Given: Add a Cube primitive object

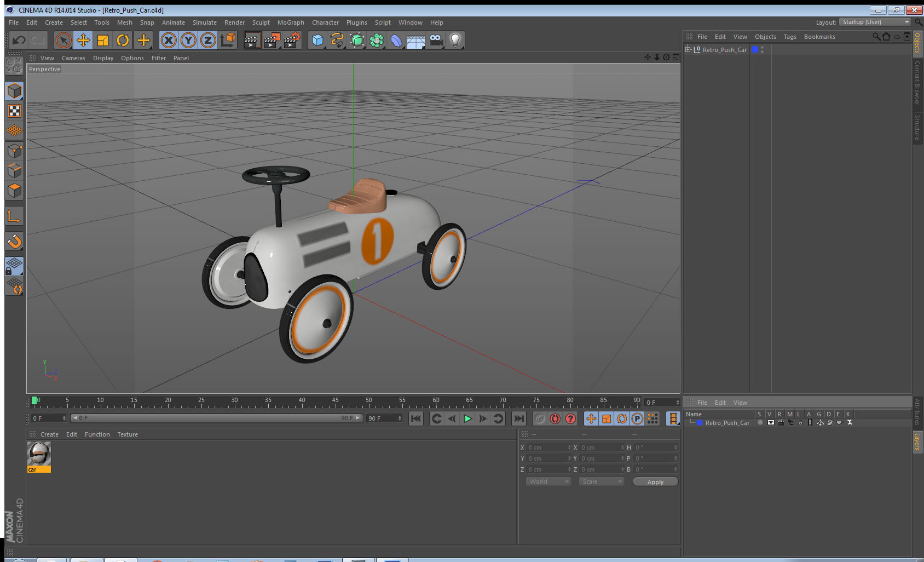Looking at the screenshot, I should (x=317, y=40).
